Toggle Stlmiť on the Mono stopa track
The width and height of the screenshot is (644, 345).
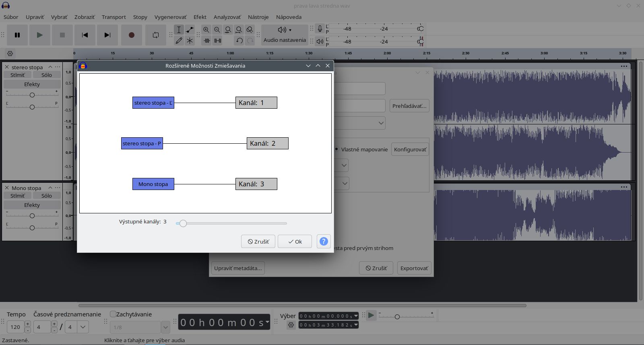[x=17, y=196]
